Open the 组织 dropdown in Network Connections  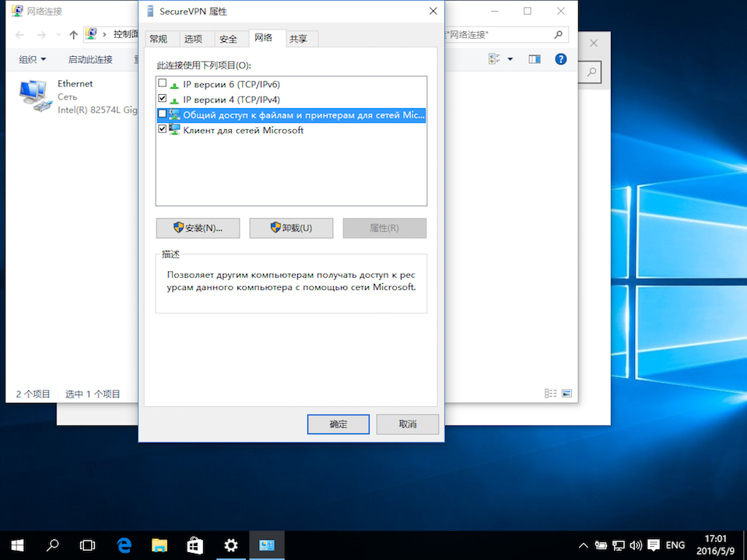(33, 60)
